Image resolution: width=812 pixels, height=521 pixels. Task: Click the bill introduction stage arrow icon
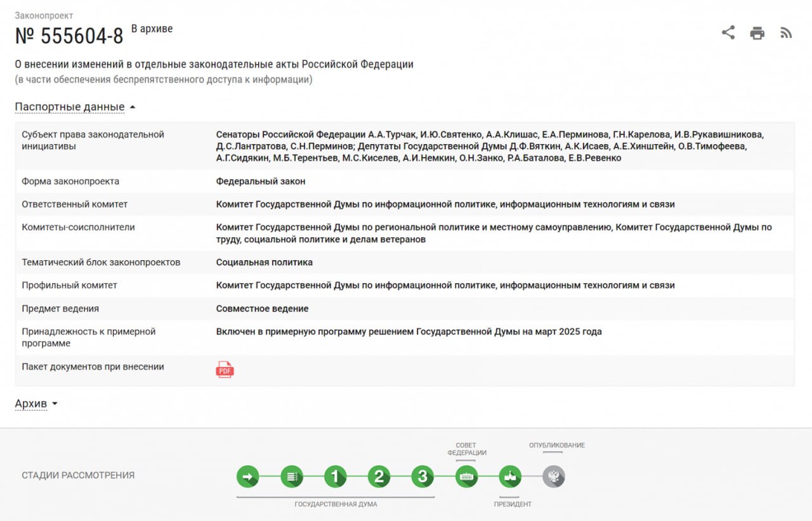[x=248, y=476]
